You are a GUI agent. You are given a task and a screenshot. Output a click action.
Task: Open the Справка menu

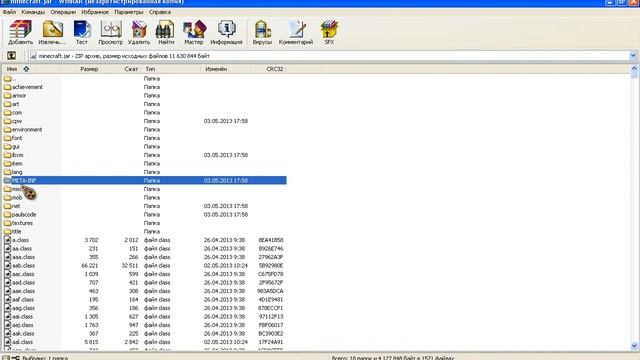pos(160,12)
